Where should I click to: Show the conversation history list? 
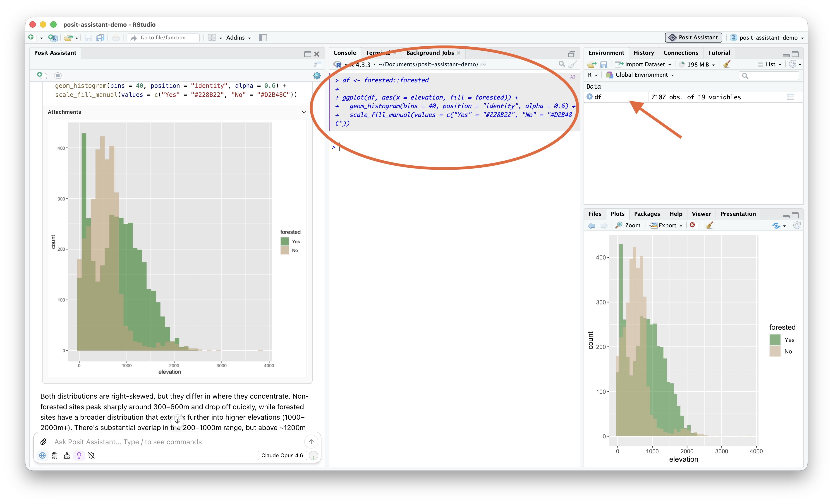[58, 76]
